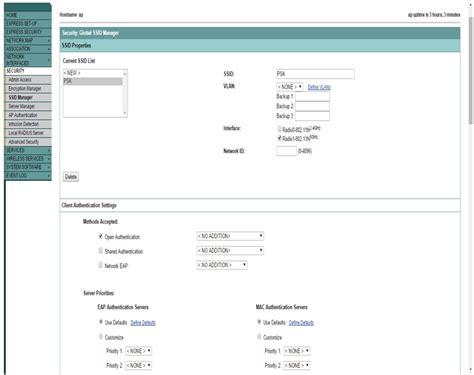This screenshot has height=375, width=474.
Task: Open Admin Access submenu item
Action: pyautogui.click(x=28, y=80)
